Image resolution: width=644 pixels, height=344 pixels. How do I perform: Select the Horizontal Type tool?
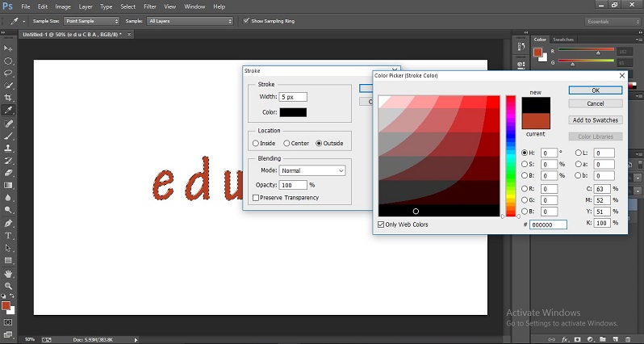[8, 236]
